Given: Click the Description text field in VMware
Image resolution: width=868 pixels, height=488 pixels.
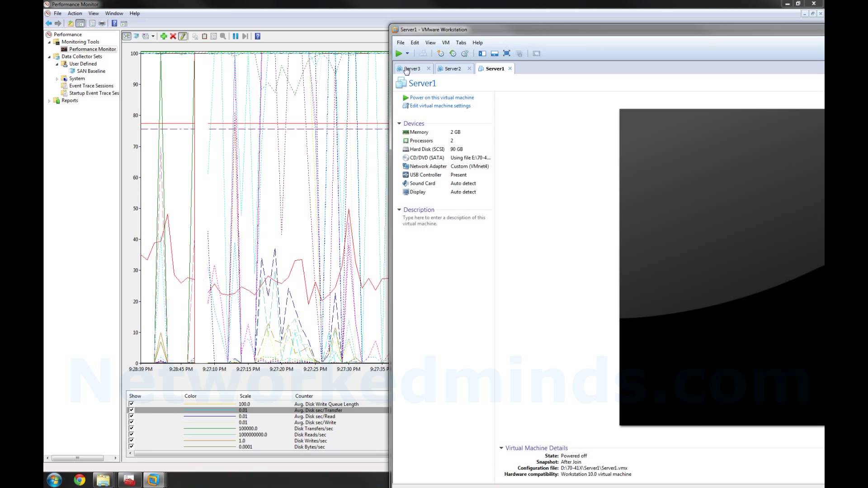Looking at the screenshot, I should (x=444, y=221).
